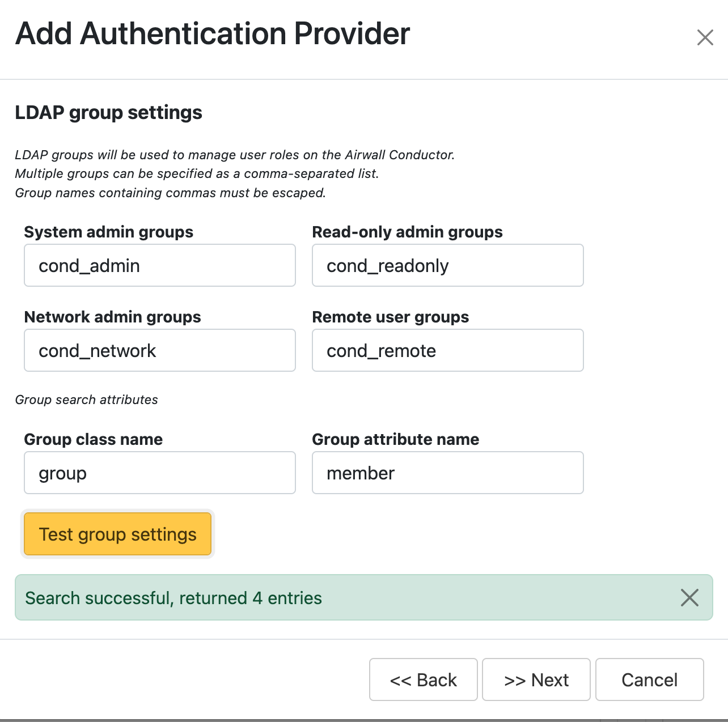Cancel adding the authentication provider

tap(649, 679)
